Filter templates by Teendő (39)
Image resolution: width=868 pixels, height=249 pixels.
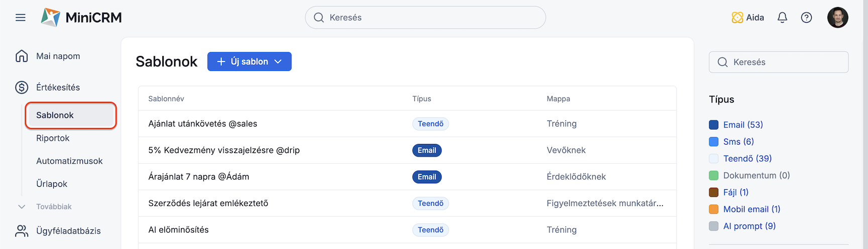[x=747, y=159]
